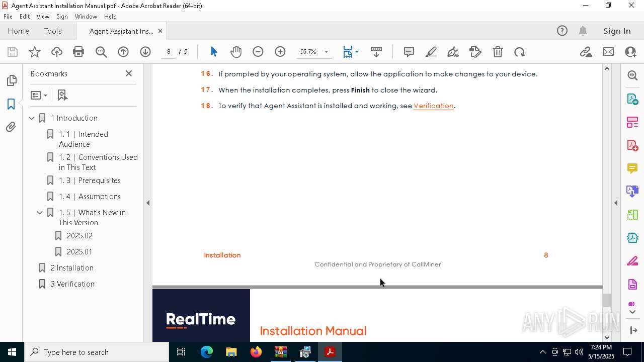The image size is (644, 362).
Task: Jump to the 2025.02 bookmark
Action: tap(79, 236)
